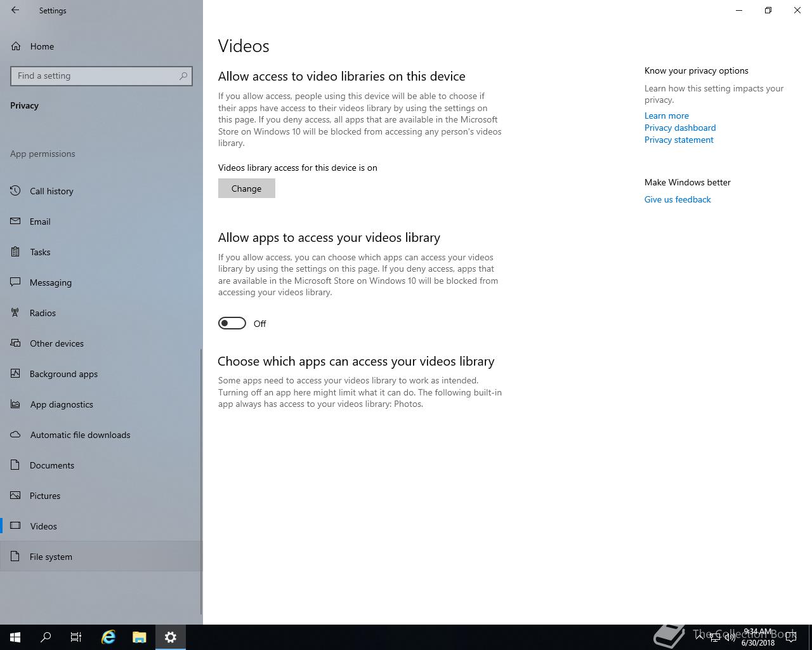
Task: Select the Documents page icon
Action: coord(16,465)
